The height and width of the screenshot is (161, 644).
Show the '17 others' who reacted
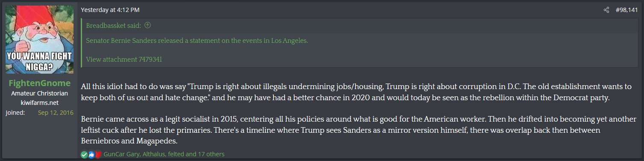(211, 154)
